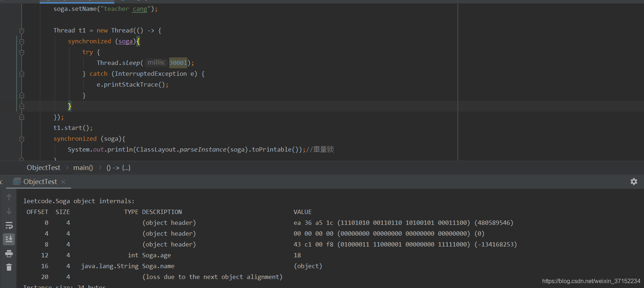Viewport: 644px width, 288px height.
Task: Collapse the outer synchronized (soga){ fold marker
Action: 22,139
